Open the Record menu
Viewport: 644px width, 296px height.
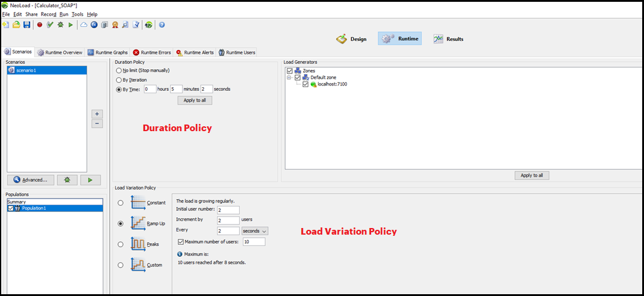tap(48, 14)
